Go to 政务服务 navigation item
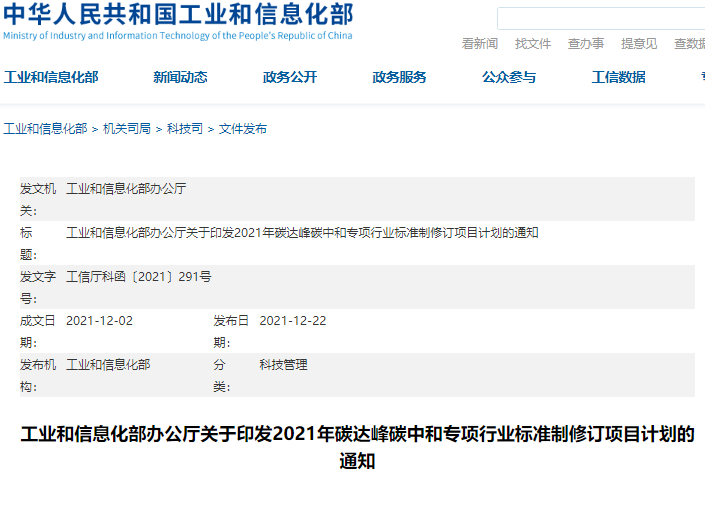This screenshot has width=705, height=527. (399, 78)
